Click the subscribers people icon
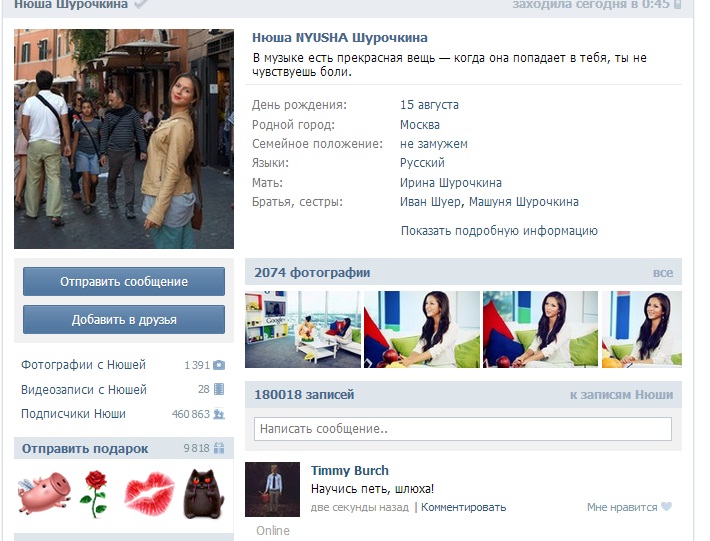Image resolution: width=710 pixels, height=541 pixels. click(x=219, y=414)
